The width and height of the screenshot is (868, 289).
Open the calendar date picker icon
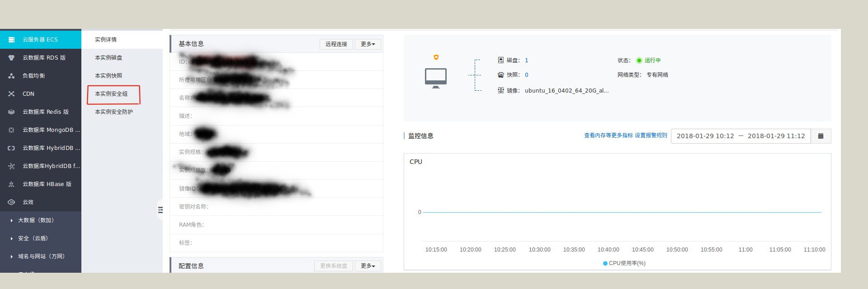coord(821,136)
